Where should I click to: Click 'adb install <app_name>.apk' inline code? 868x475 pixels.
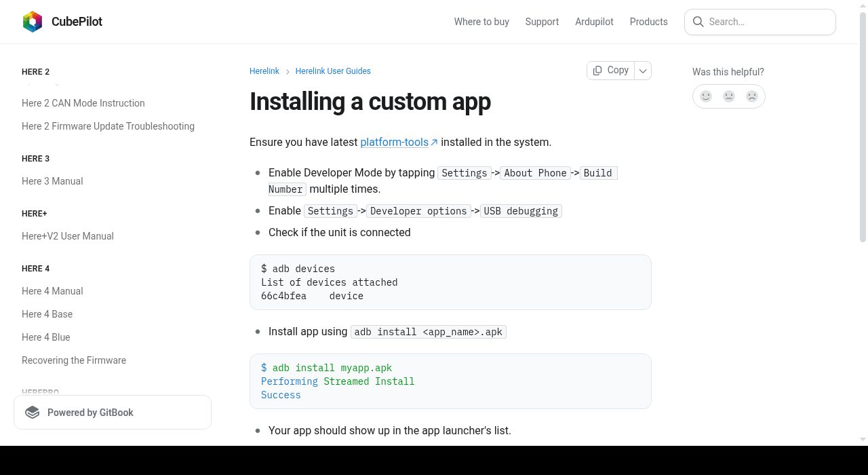tap(429, 332)
